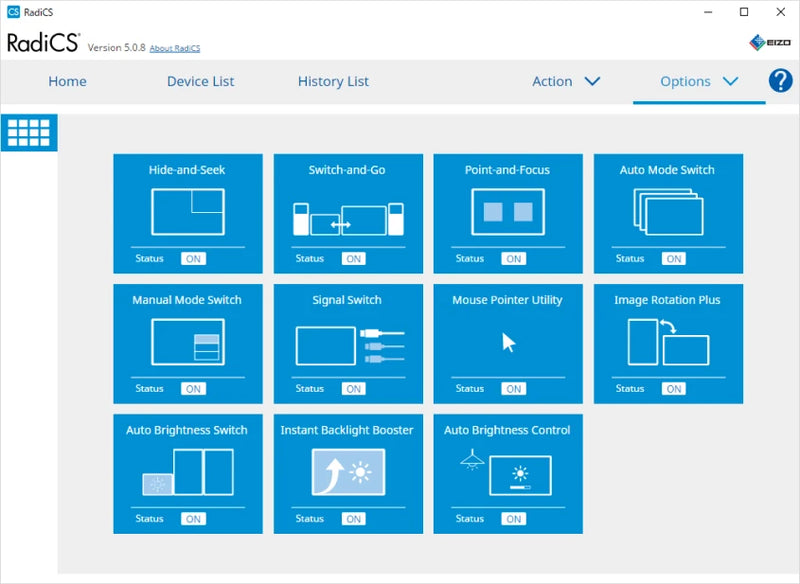Viewport: 800px width, 584px height.
Task: Toggle the Hide-and-Seek status ON switch
Action: (193, 259)
